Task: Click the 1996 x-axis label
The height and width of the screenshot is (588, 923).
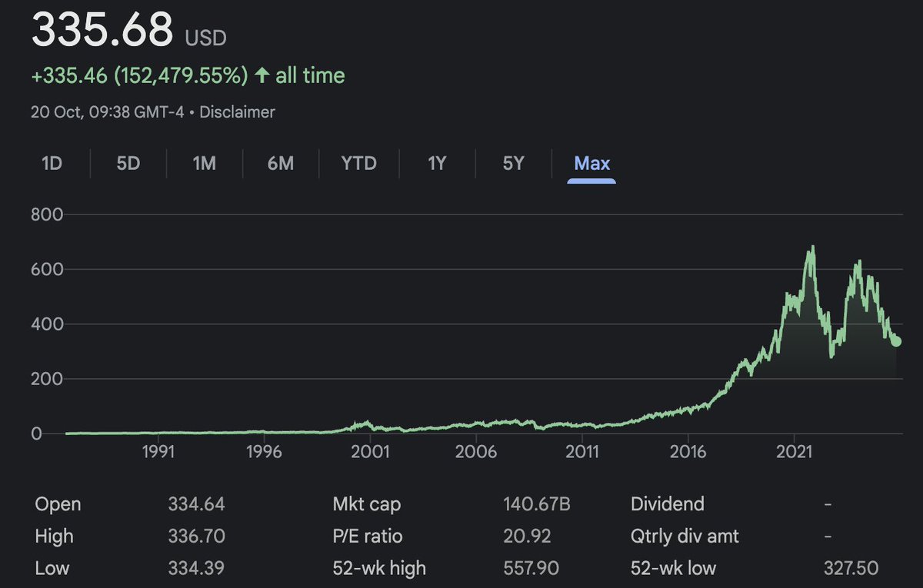Action: [x=264, y=451]
